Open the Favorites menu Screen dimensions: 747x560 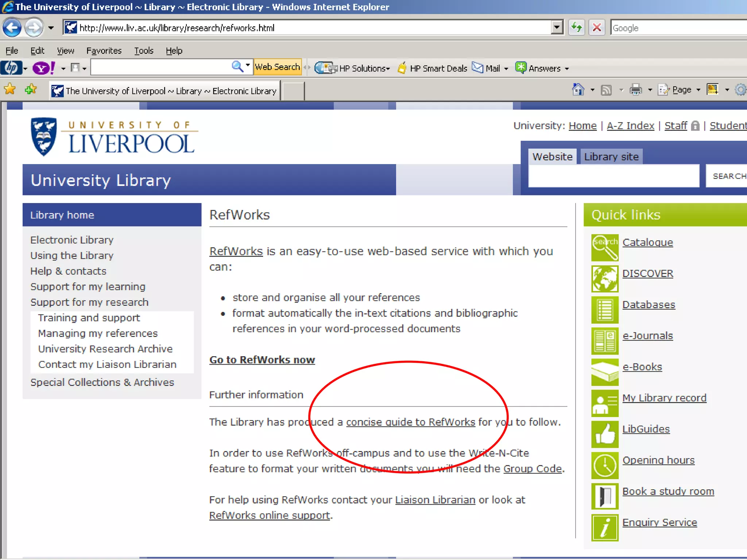point(104,51)
